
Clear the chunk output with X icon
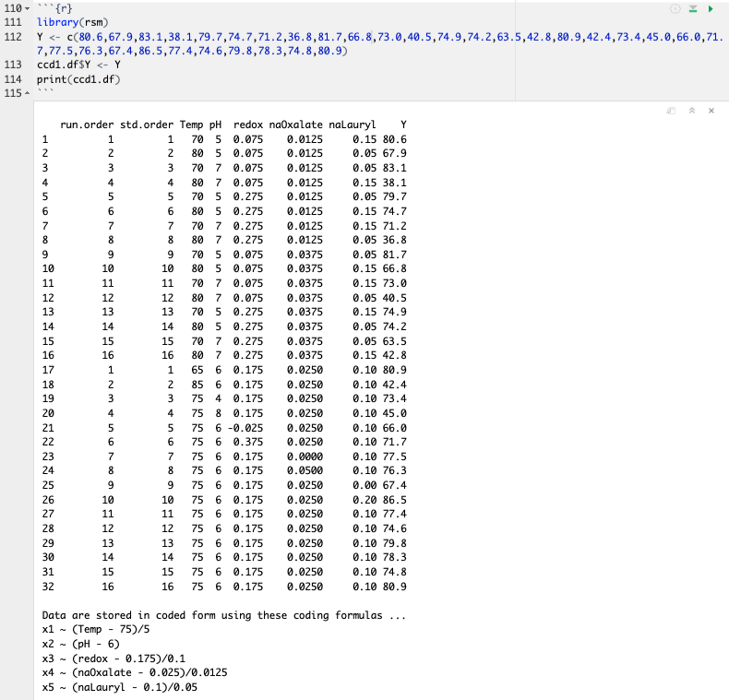click(x=711, y=110)
